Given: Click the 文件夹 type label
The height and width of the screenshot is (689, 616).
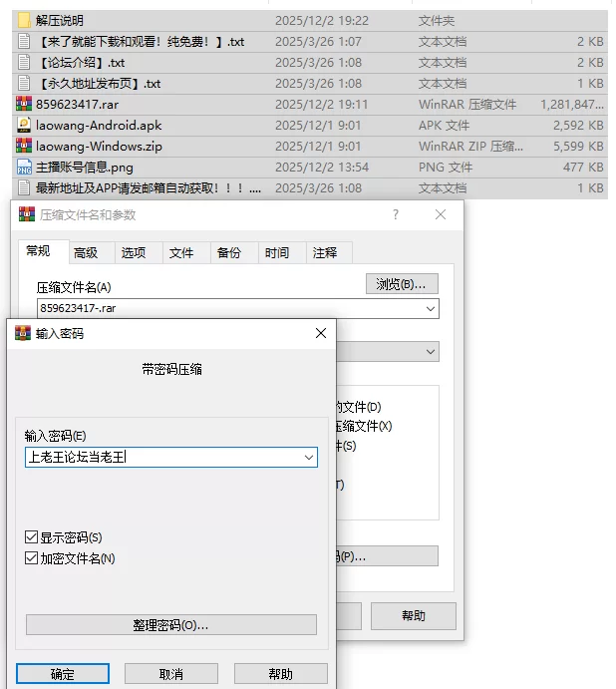Looking at the screenshot, I should 437,20.
